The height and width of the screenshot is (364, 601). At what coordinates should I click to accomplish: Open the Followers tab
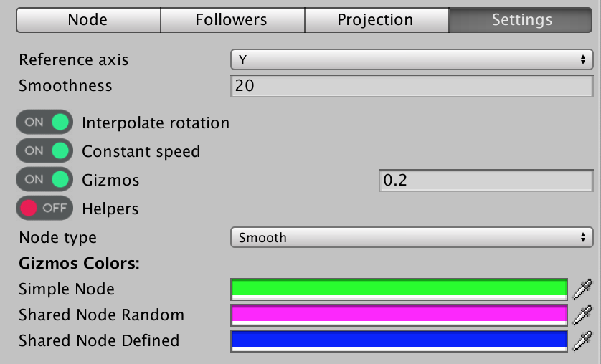coord(231,20)
